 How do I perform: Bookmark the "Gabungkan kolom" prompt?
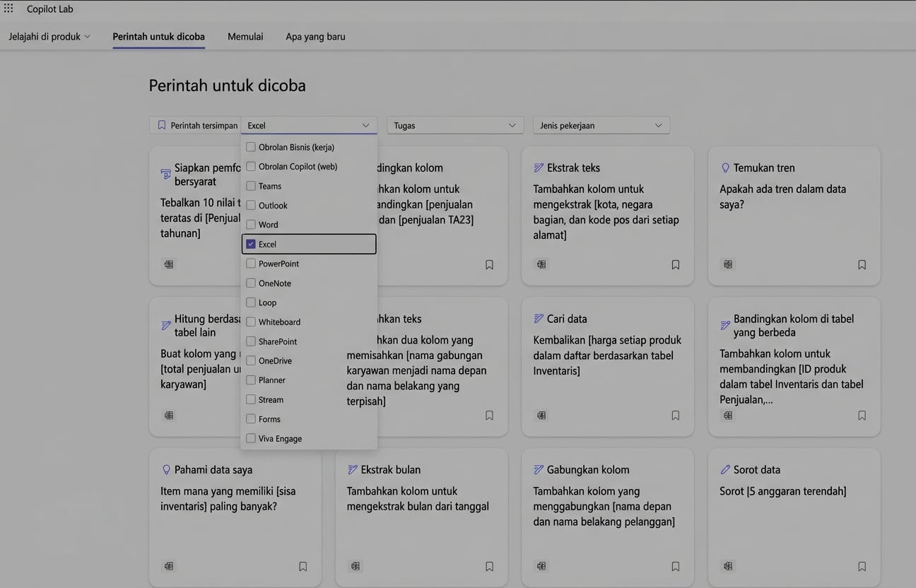pyautogui.click(x=675, y=566)
